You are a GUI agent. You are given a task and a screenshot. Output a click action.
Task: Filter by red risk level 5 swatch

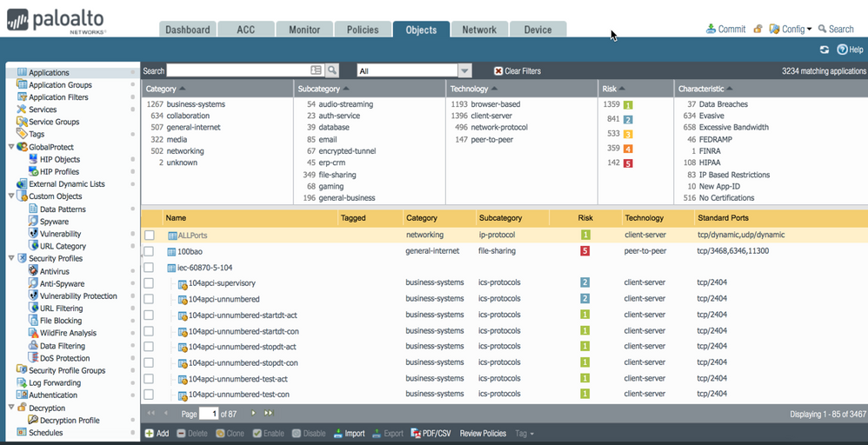point(627,163)
